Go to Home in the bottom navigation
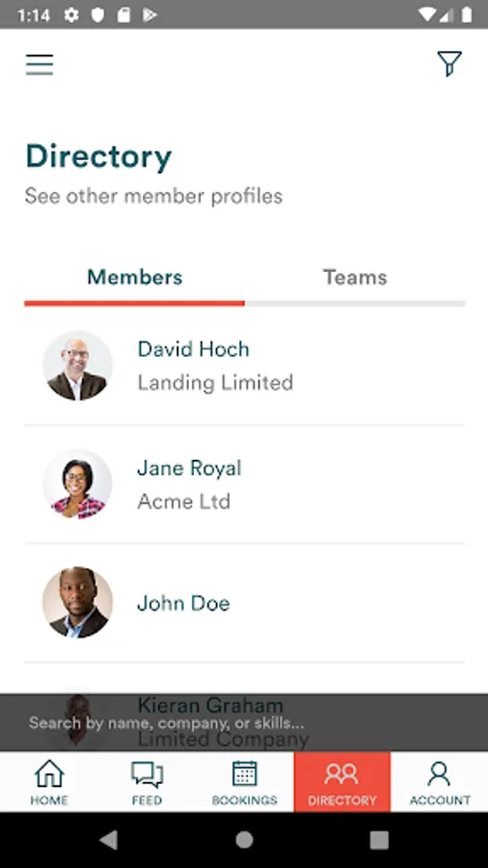This screenshot has height=868, width=488. tap(48, 781)
